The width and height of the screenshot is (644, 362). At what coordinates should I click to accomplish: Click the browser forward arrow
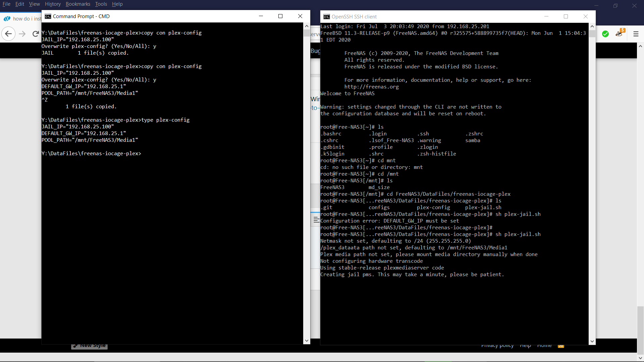point(22,34)
